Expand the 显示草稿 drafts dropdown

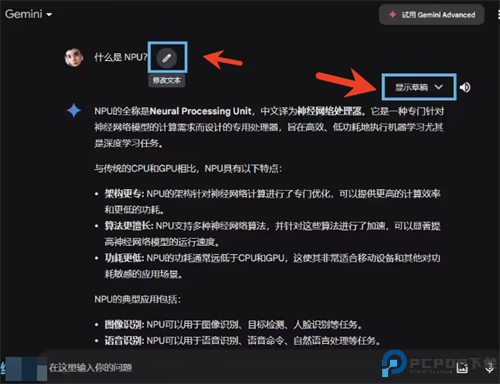pyautogui.click(x=419, y=87)
